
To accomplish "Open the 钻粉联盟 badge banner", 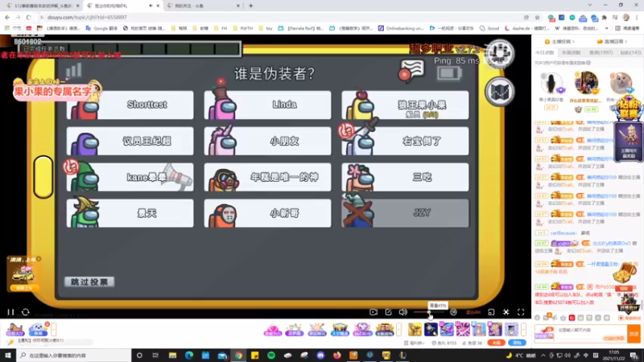I will coord(629,108).
